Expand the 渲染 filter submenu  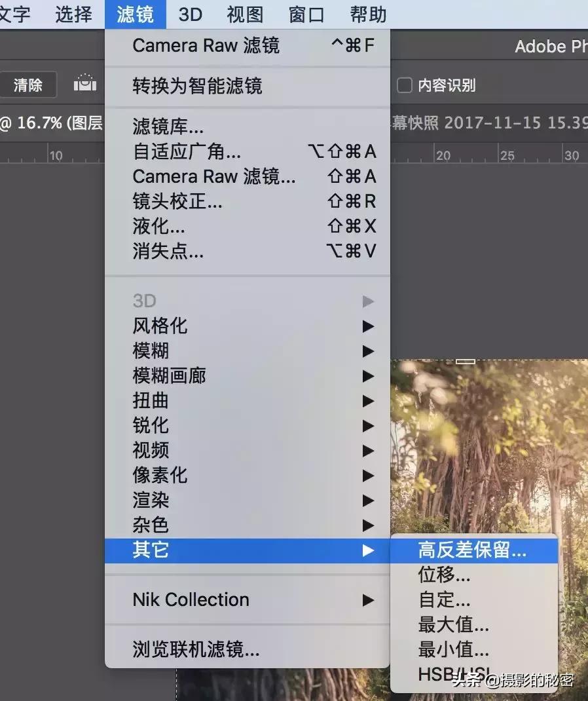[x=149, y=501]
